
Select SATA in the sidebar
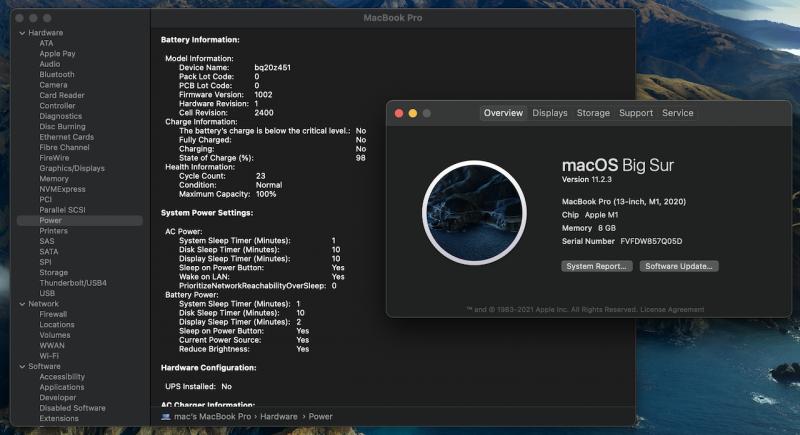(48, 252)
